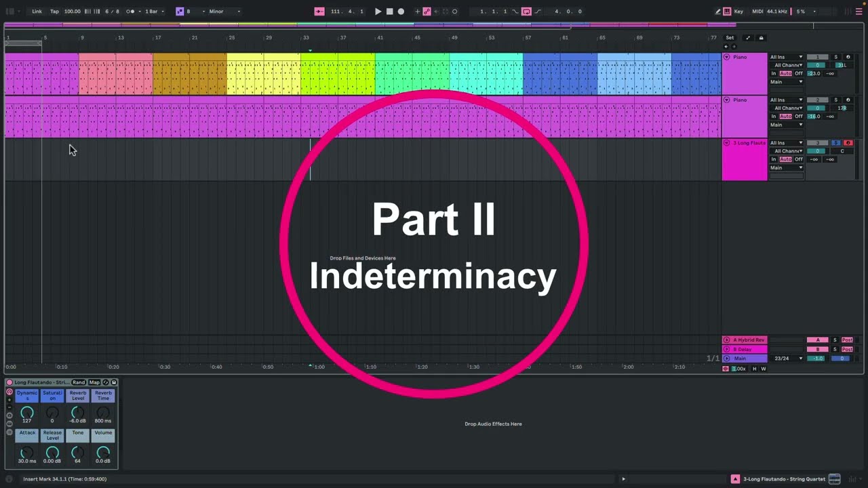Image resolution: width=868 pixels, height=488 pixels.
Task: Click the icon between Set and the lock
Action: (x=747, y=38)
